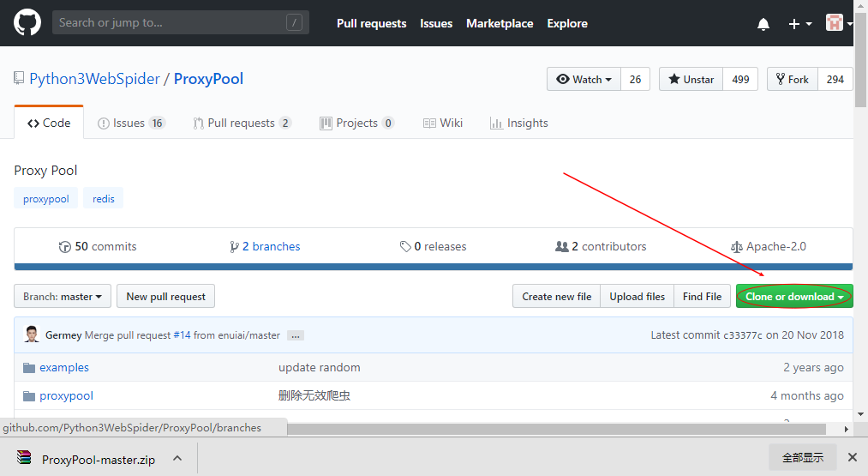Open the user avatar menu
The width and height of the screenshot is (868, 476).
[838, 23]
